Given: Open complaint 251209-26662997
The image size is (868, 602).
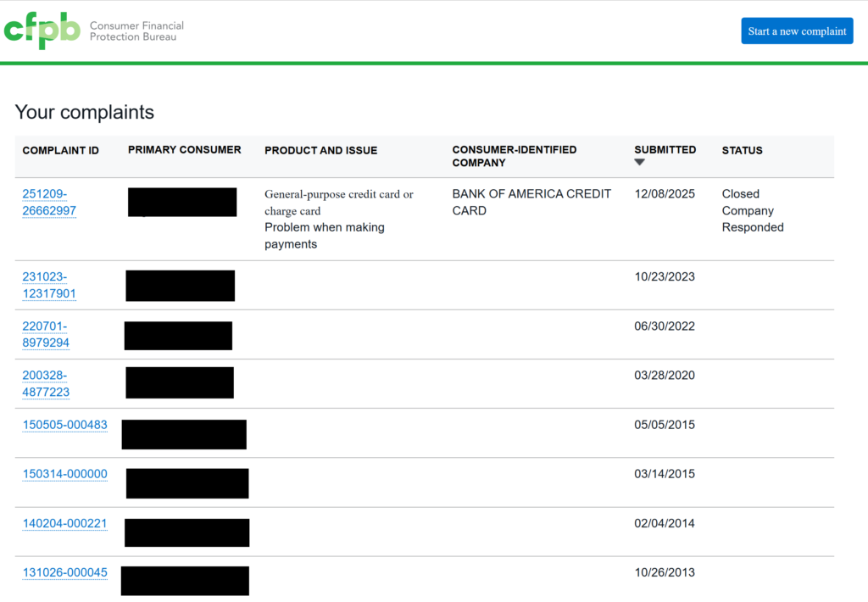Looking at the screenshot, I should [49, 202].
